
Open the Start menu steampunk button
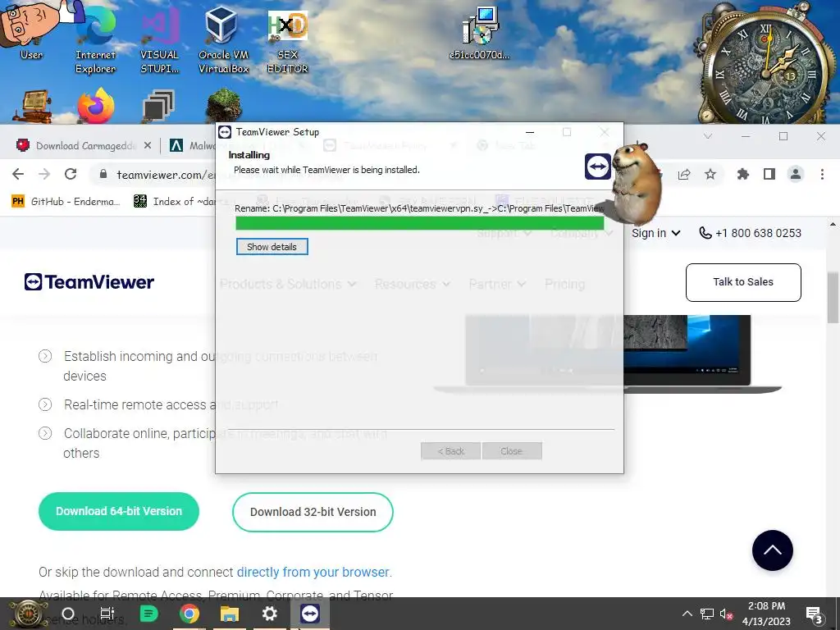click(27, 614)
